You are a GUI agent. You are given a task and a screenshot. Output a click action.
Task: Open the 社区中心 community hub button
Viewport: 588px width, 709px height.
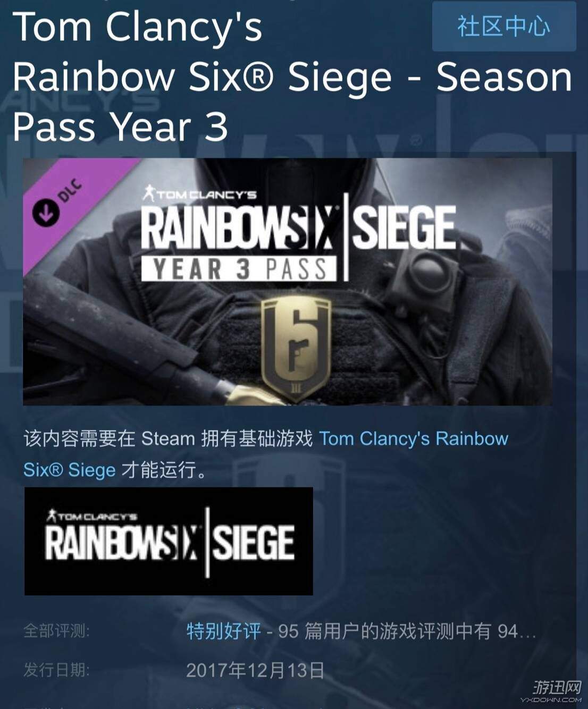tap(504, 27)
